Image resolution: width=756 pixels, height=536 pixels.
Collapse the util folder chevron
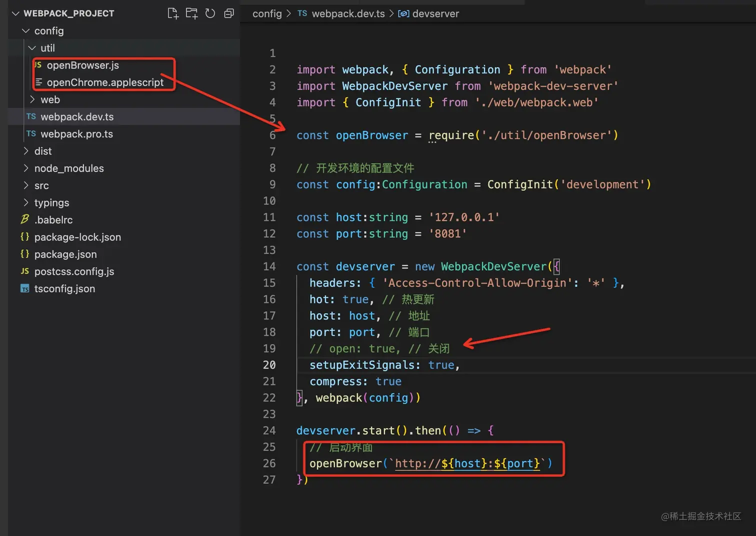[x=32, y=48]
